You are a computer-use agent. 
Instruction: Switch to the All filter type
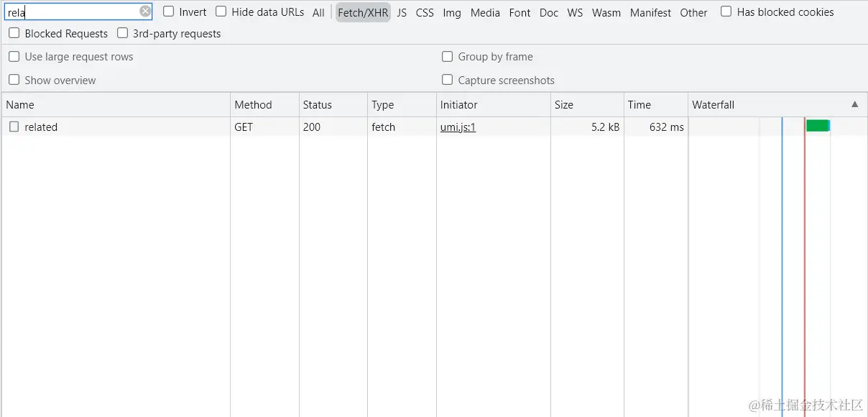click(318, 12)
